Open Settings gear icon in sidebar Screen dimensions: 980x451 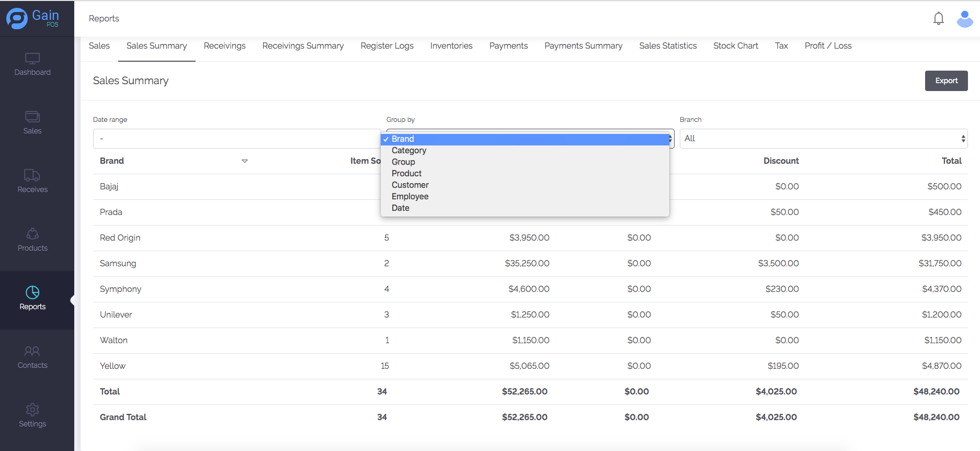coord(32,410)
